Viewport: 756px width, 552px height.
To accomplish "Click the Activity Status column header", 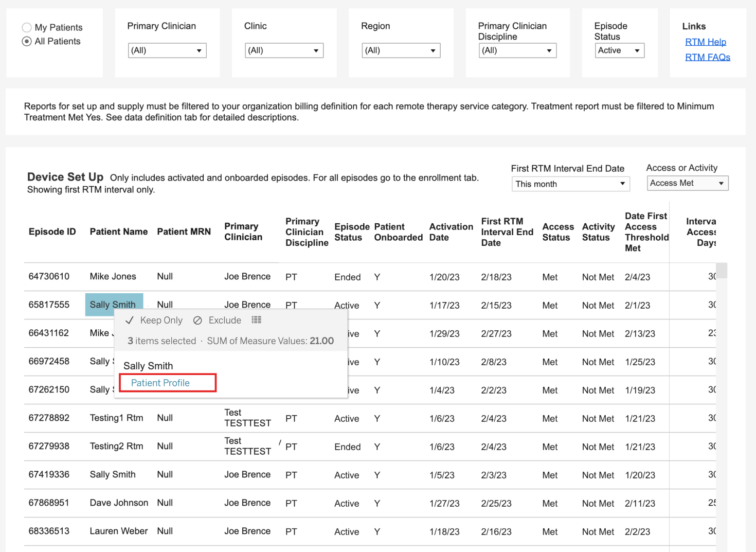I will click(599, 232).
